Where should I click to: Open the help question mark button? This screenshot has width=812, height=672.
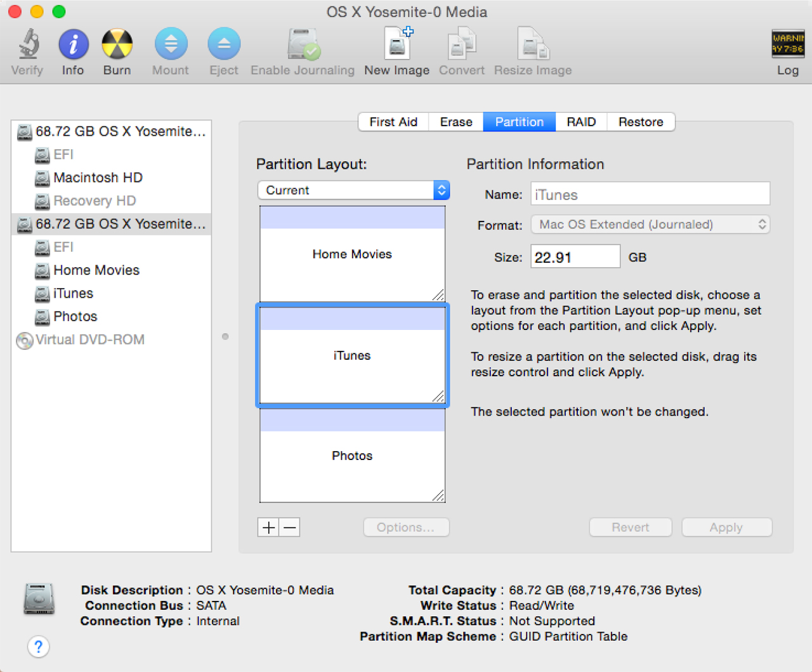39,647
